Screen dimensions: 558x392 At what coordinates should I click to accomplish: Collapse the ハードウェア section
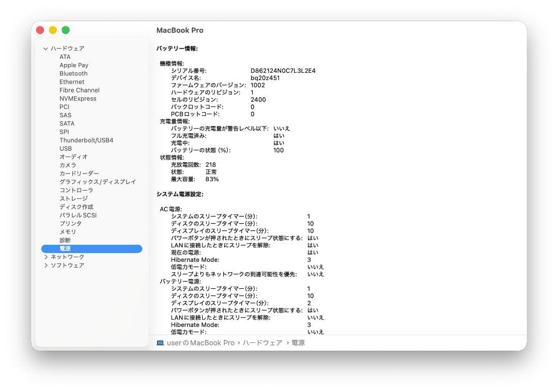[x=45, y=48]
